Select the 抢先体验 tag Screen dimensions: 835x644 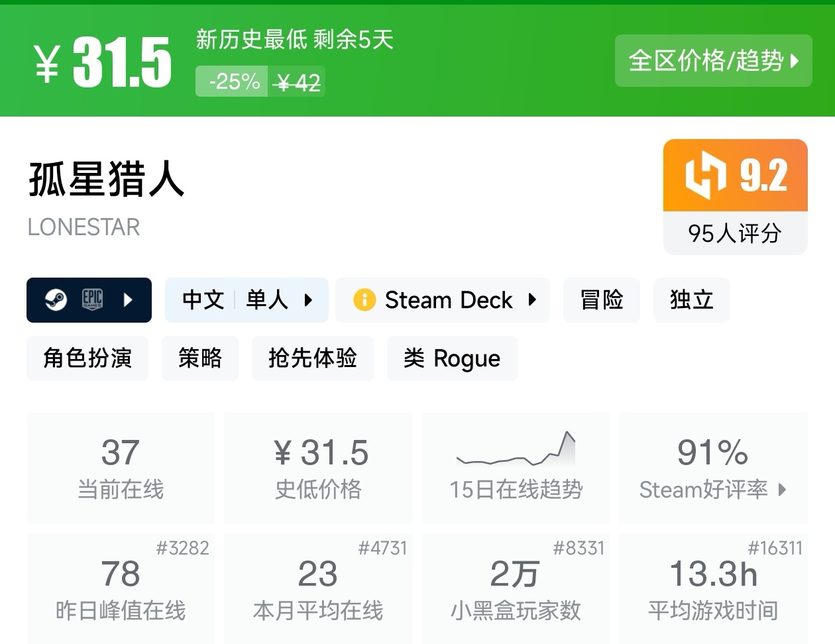312,358
